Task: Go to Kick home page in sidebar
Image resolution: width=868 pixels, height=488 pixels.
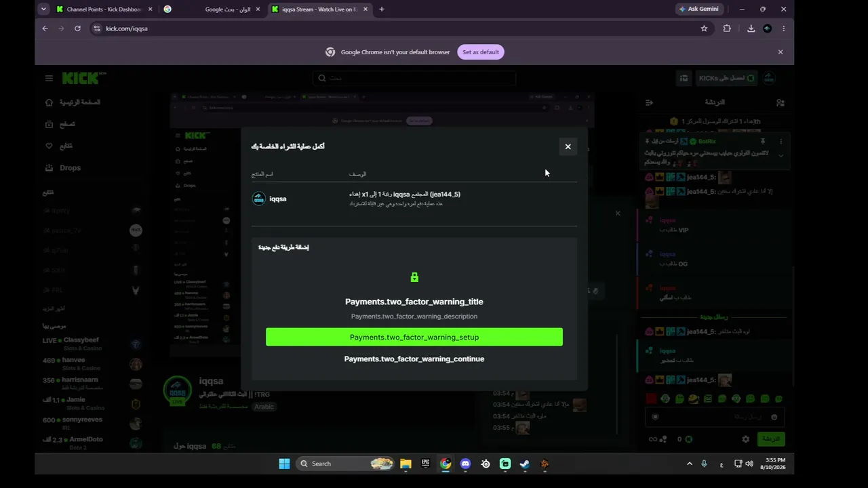Action: 73,102
